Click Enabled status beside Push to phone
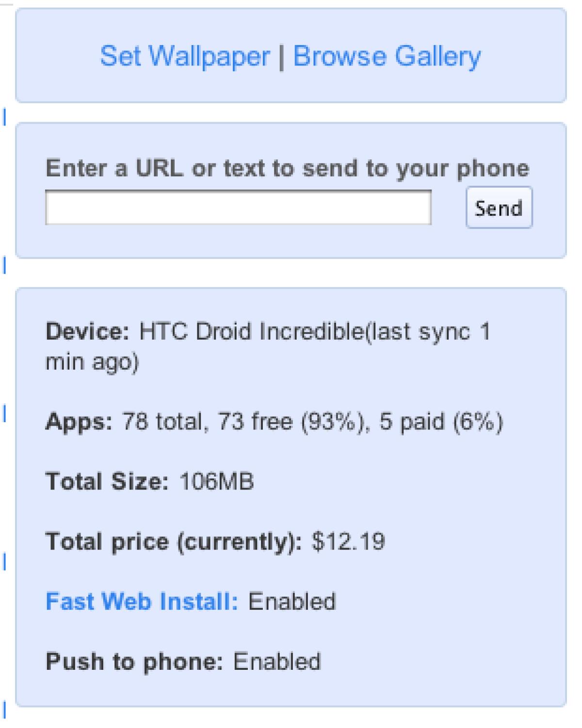 click(277, 662)
